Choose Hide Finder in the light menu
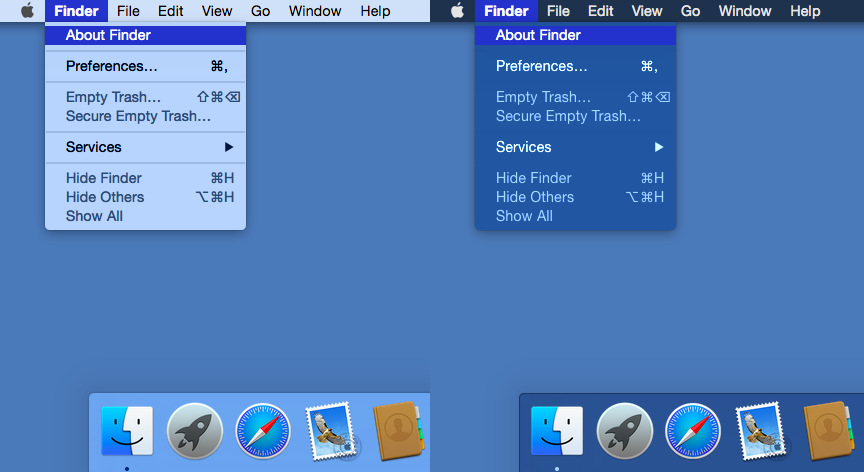This screenshot has width=864, height=472. point(145,178)
